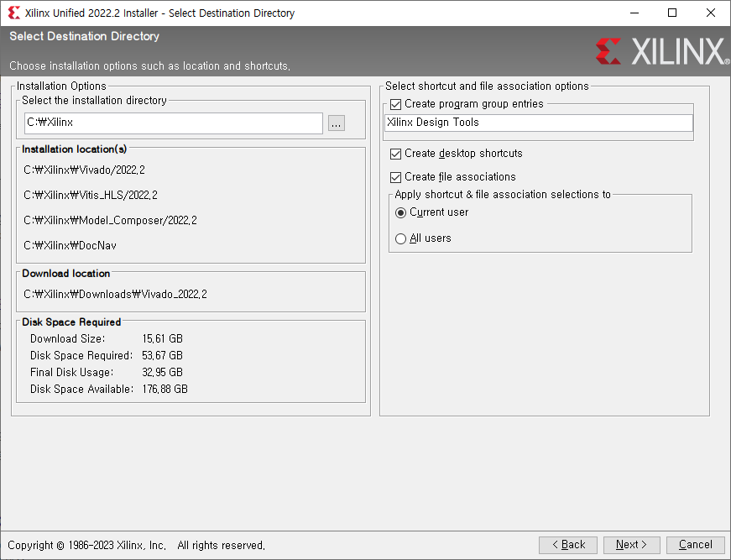731x560 pixels.
Task: Click the XILINX logo in the header
Action: tap(662, 51)
